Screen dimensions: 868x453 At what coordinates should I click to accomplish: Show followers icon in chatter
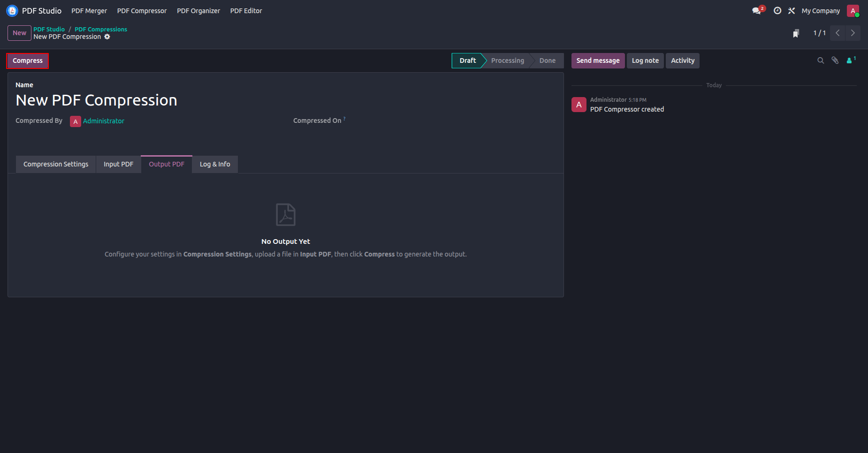[851, 60]
